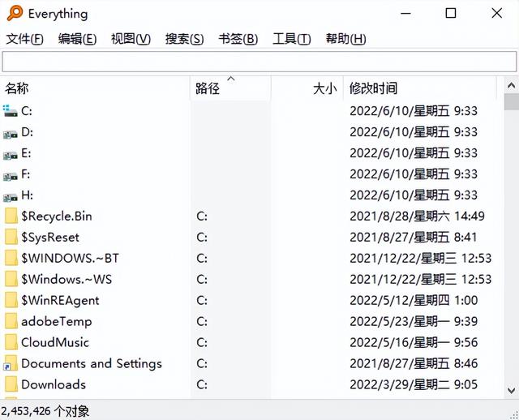The height and width of the screenshot is (420, 519).
Task: Click the 2021/8/28/星期六 14:49 date cell
Action: (417, 216)
